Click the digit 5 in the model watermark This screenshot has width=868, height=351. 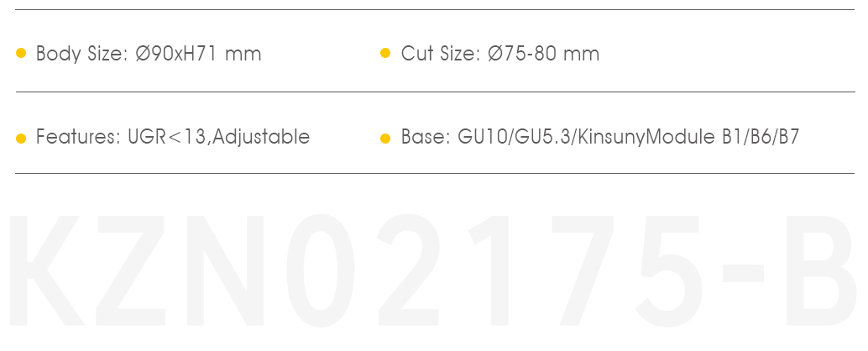coord(668,271)
